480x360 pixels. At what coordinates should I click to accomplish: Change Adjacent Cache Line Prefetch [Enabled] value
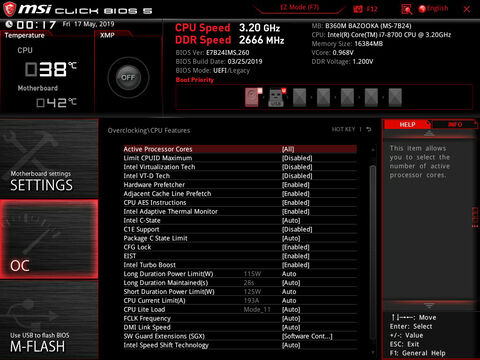(296, 194)
